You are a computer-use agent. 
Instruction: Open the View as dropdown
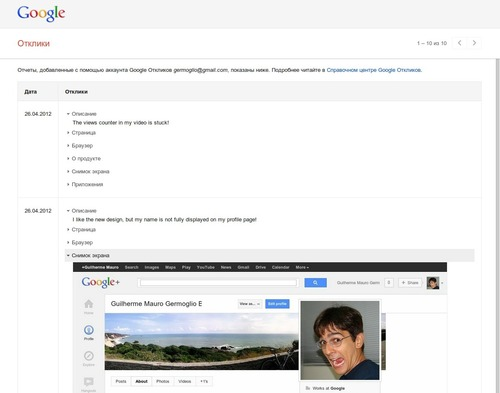[x=250, y=304]
